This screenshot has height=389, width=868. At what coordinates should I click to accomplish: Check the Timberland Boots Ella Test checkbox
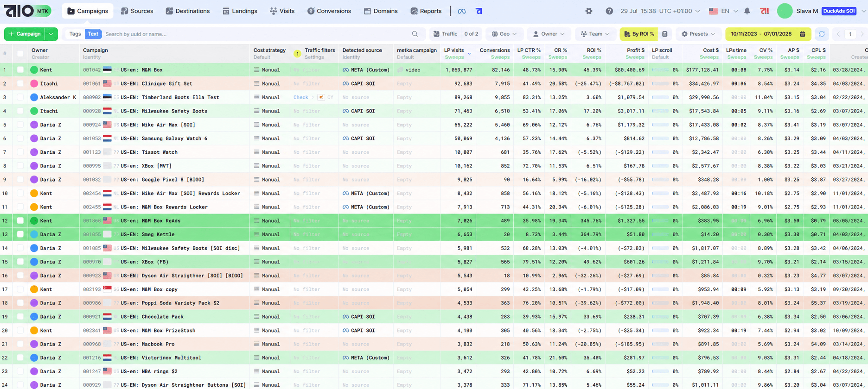(x=20, y=97)
